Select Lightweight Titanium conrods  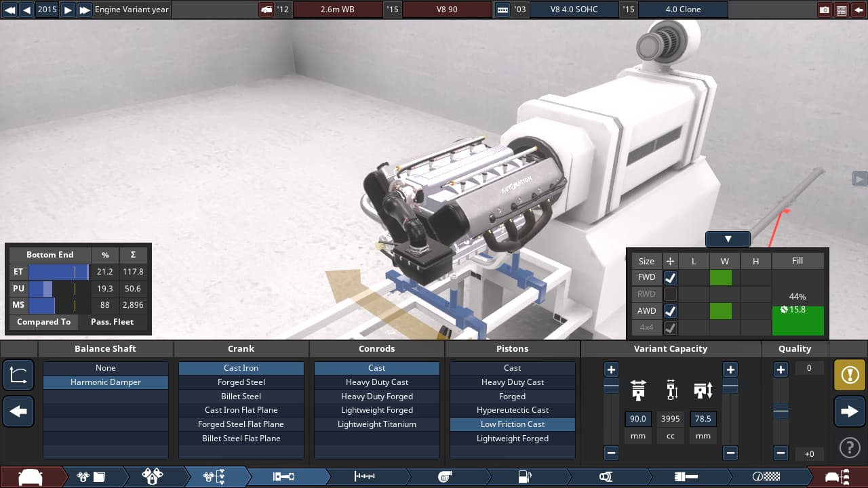pyautogui.click(x=376, y=424)
